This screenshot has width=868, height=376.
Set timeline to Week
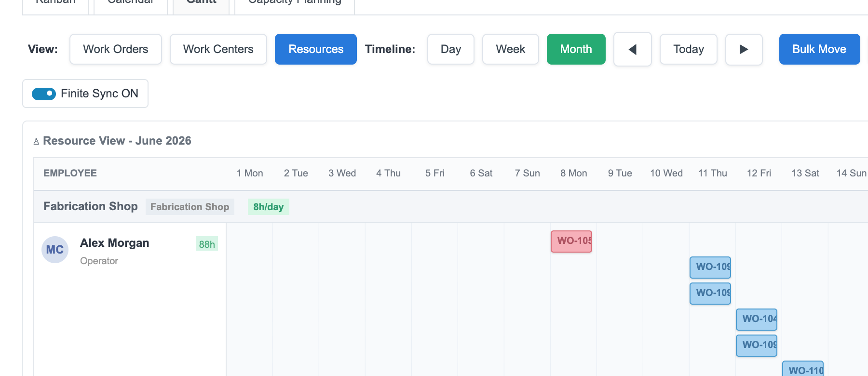[511, 49]
